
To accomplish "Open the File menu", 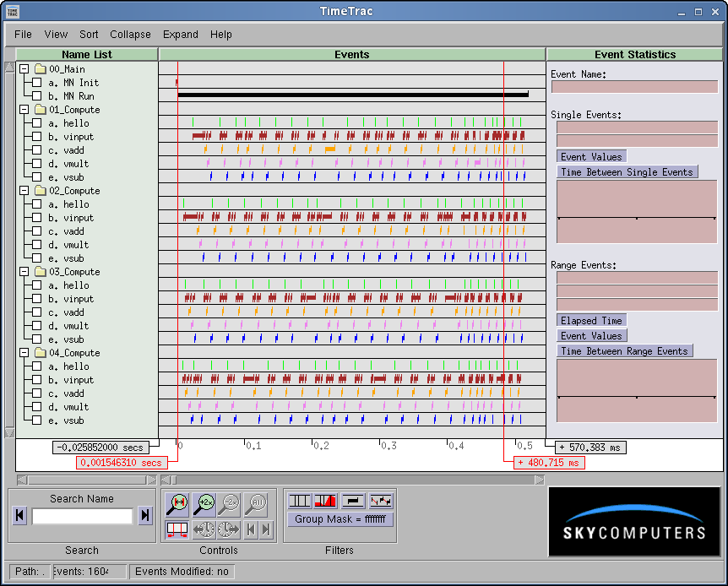I will point(23,35).
